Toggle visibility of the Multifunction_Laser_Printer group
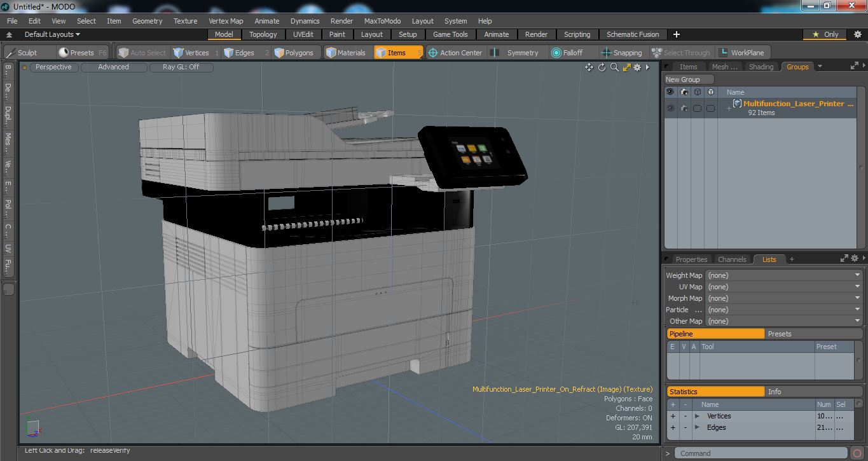Viewport: 868px width, 461px height. pos(670,109)
